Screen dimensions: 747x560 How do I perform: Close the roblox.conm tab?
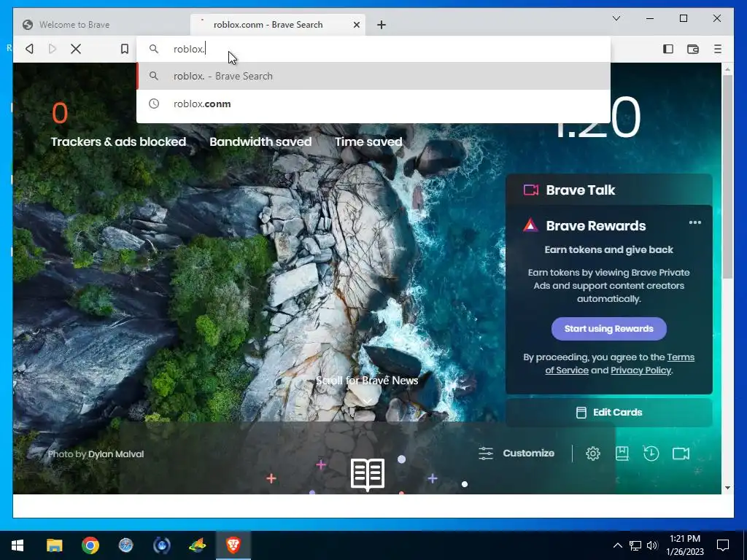click(x=356, y=25)
